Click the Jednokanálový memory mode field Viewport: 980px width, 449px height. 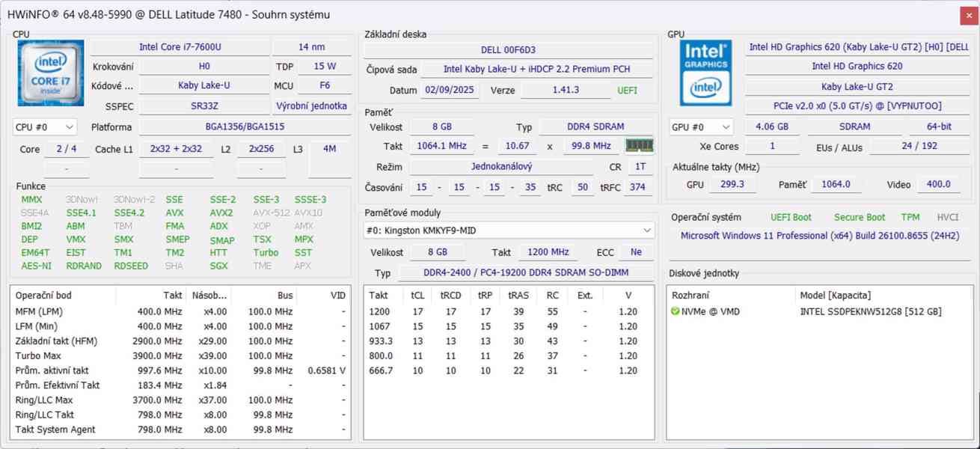(501, 166)
